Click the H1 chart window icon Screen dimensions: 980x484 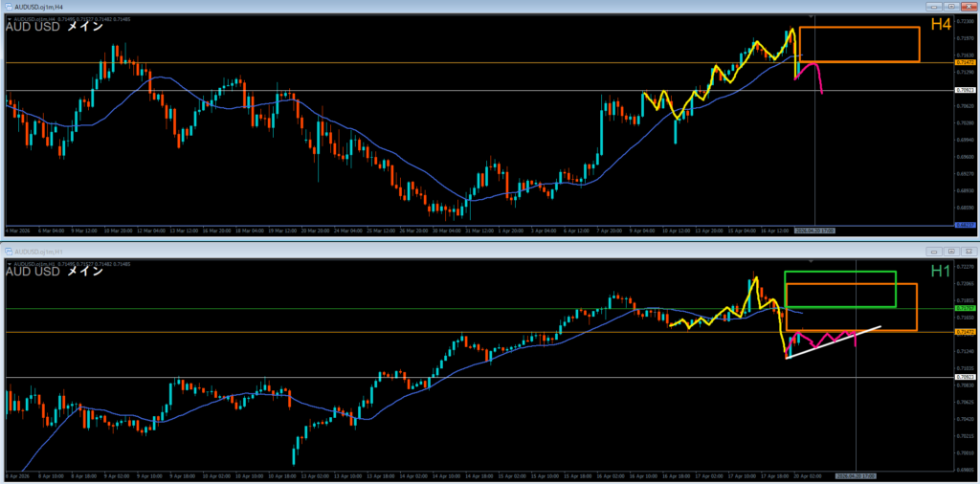[8, 252]
